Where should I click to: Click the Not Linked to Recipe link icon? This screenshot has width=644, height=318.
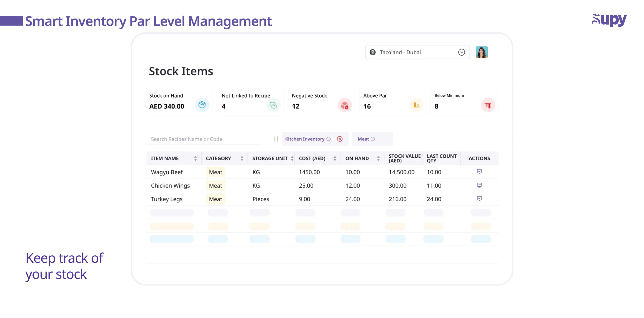[273, 105]
